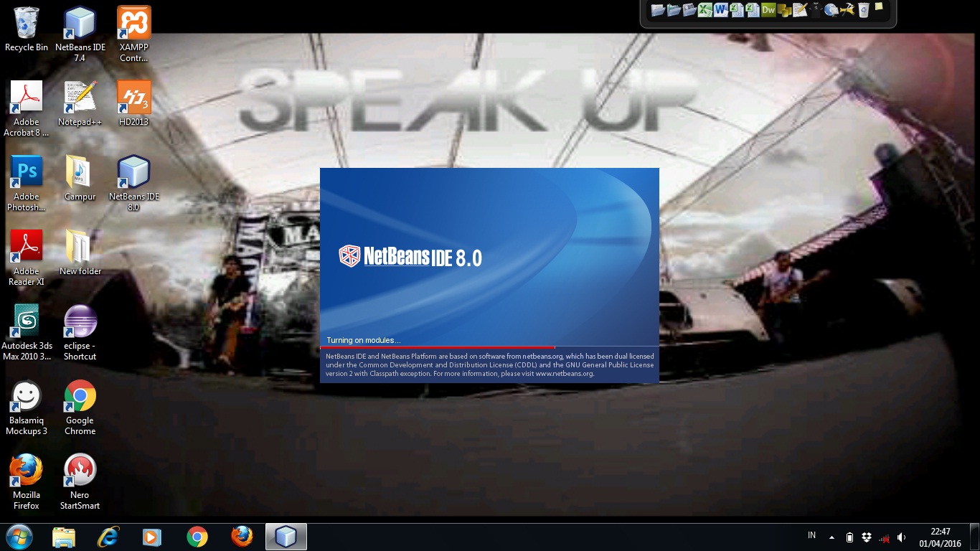Image resolution: width=980 pixels, height=551 pixels.
Task: Click the yellow sticky note in top dock
Action: point(879,7)
